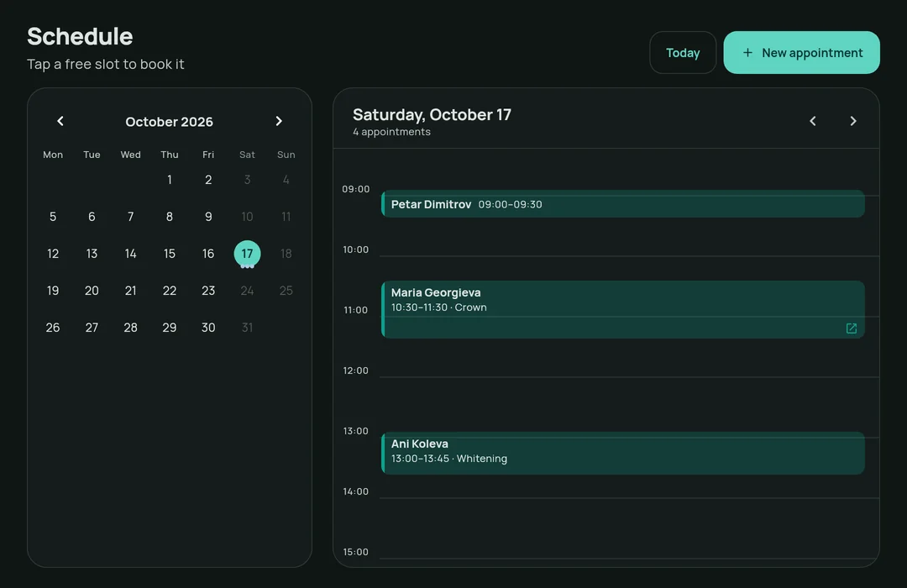The height and width of the screenshot is (588, 907).
Task: Select October 27 in the calendar
Action: tap(92, 328)
